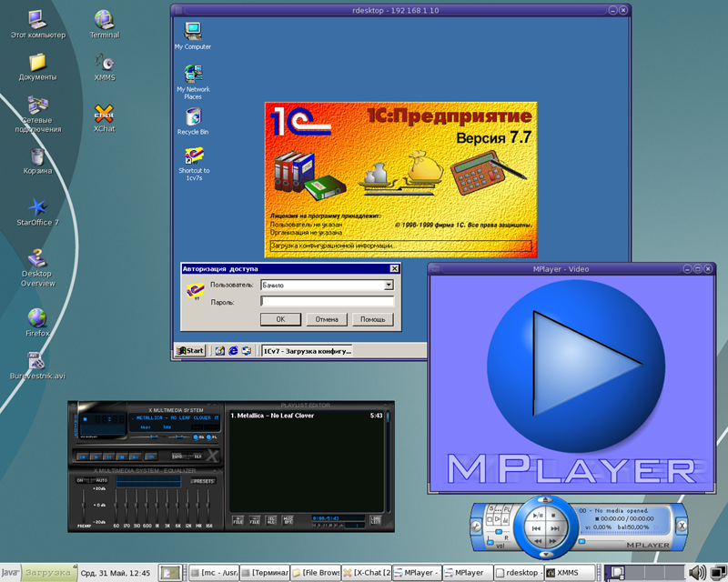This screenshot has height=582, width=728.
Task: Open the XMMS equalizer PRESETS menu
Action: [x=204, y=480]
